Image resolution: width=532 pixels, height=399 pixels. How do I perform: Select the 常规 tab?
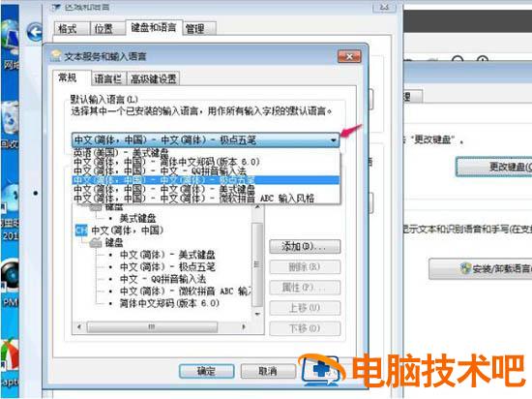point(72,77)
